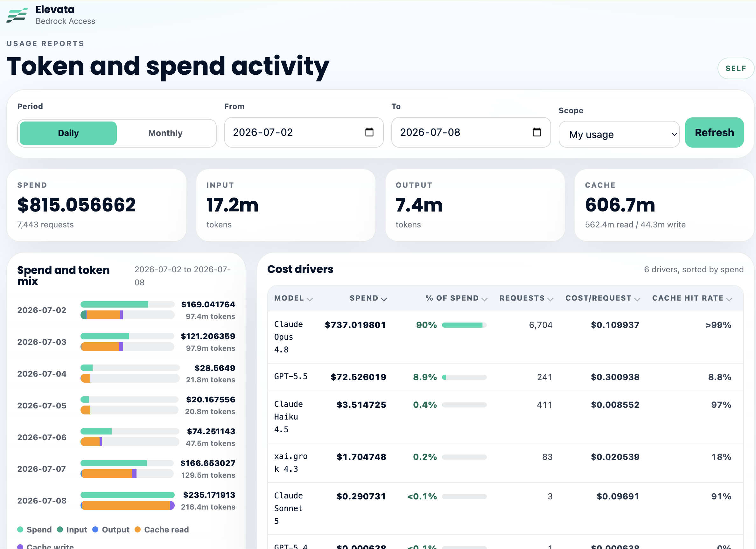This screenshot has width=756, height=549.
Task: Click the xai.grok 4.3 model name
Action: [x=291, y=463]
